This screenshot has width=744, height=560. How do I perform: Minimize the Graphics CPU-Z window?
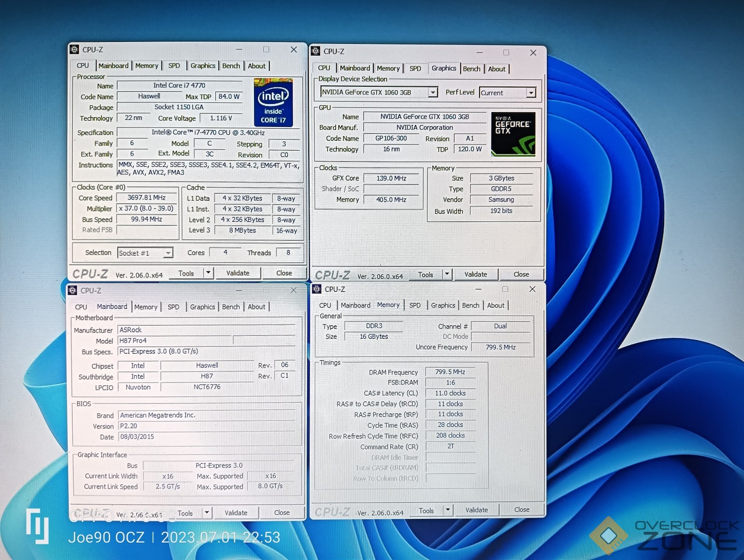click(479, 53)
